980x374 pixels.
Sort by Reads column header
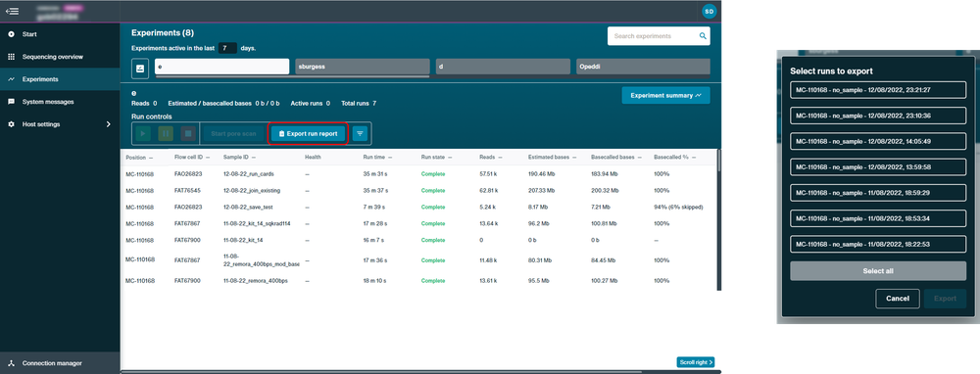491,158
